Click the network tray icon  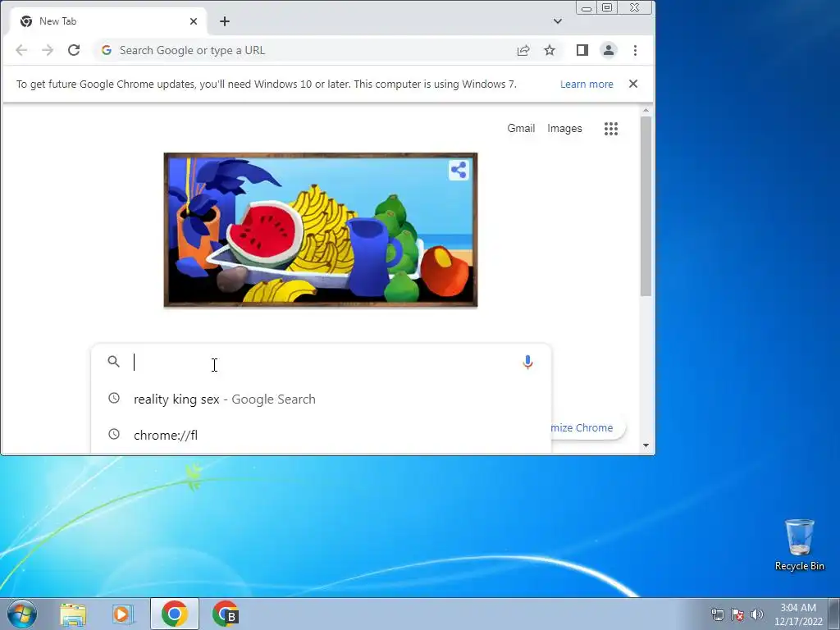pyautogui.click(x=718, y=614)
